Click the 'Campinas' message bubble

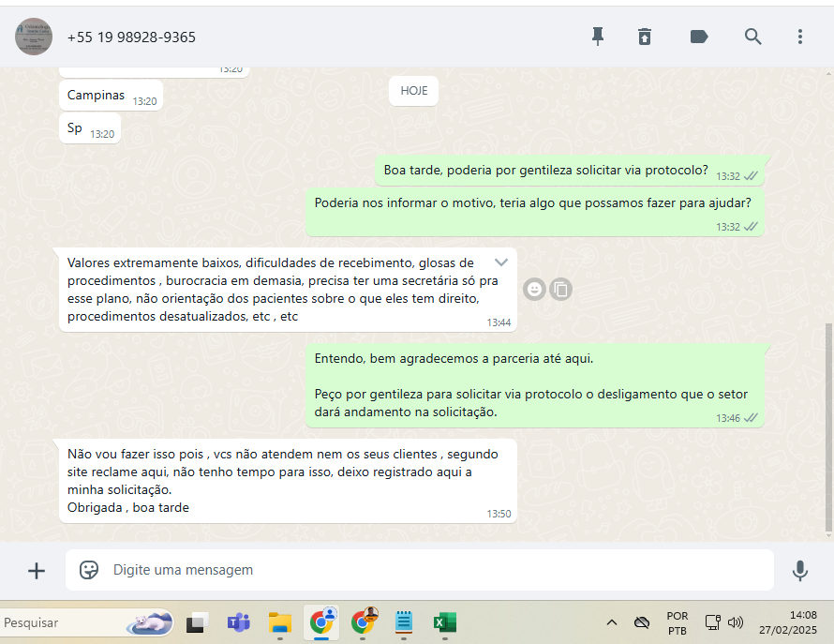[x=112, y=96]
